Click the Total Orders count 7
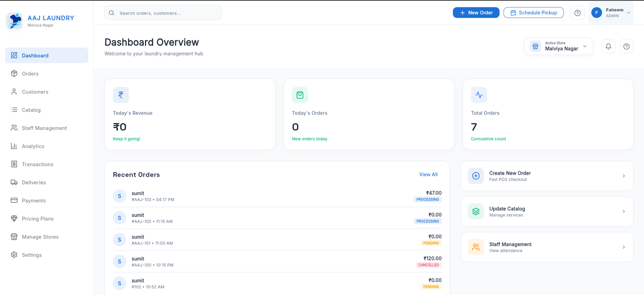 point(474,127)
